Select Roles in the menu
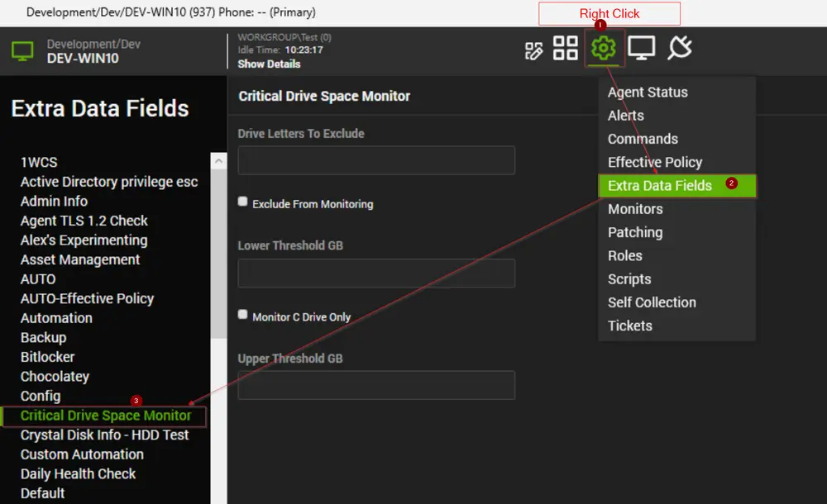This screenshot has width=827, height=504. 625,255
